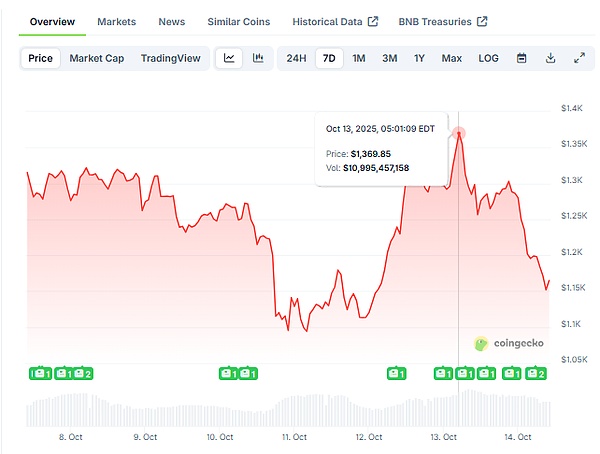
Task: Select the 24H time range
Action: [x=296, y=58]
